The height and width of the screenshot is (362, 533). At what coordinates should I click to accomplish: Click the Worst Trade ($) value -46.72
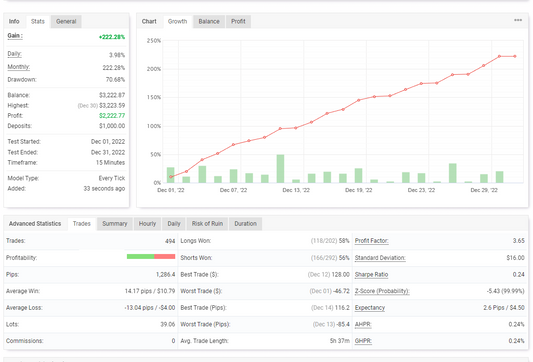point(341,291)
